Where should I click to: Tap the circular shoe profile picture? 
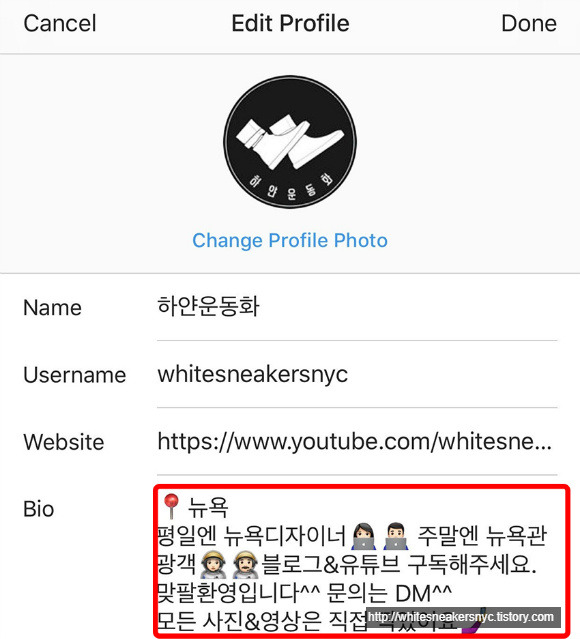(x=290, y=141)
